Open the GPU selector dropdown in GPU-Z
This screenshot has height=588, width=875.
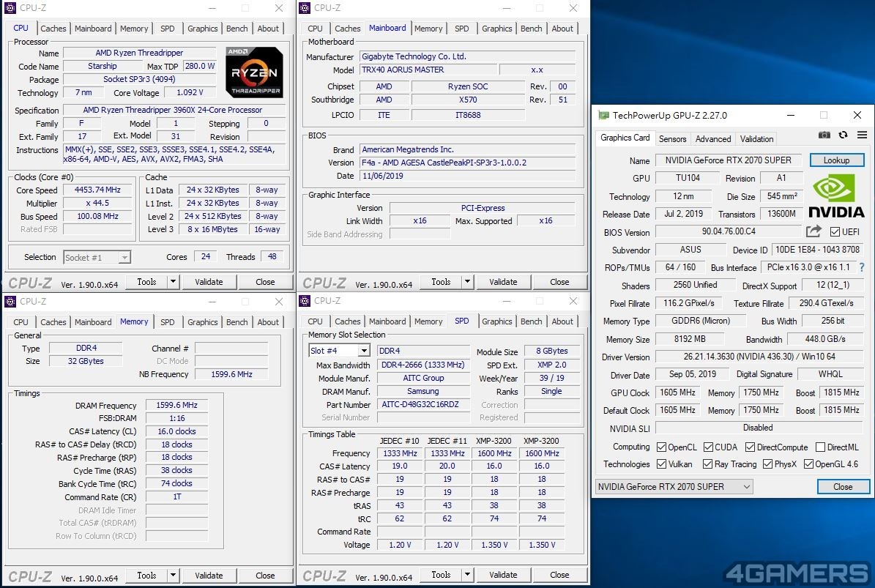point(674,486)
